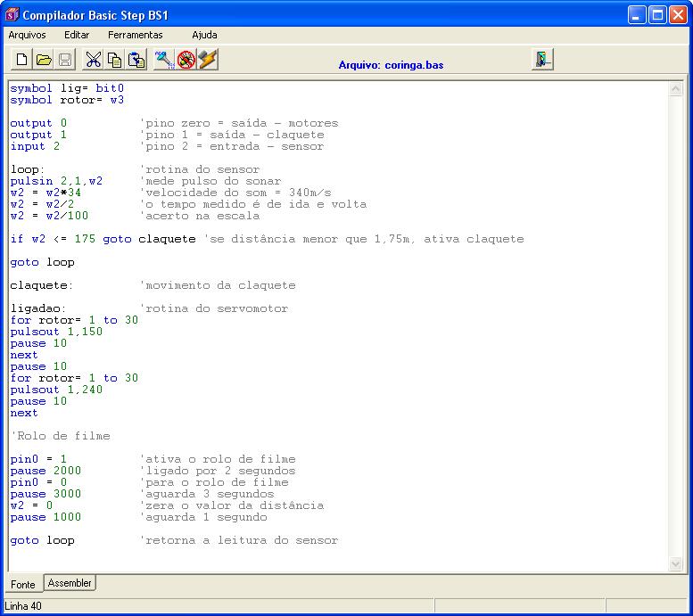The width and height of the screenshot is (693, 616).
Task: Click the 'pin0 = 0' line
Action: (x=38, y=482)
